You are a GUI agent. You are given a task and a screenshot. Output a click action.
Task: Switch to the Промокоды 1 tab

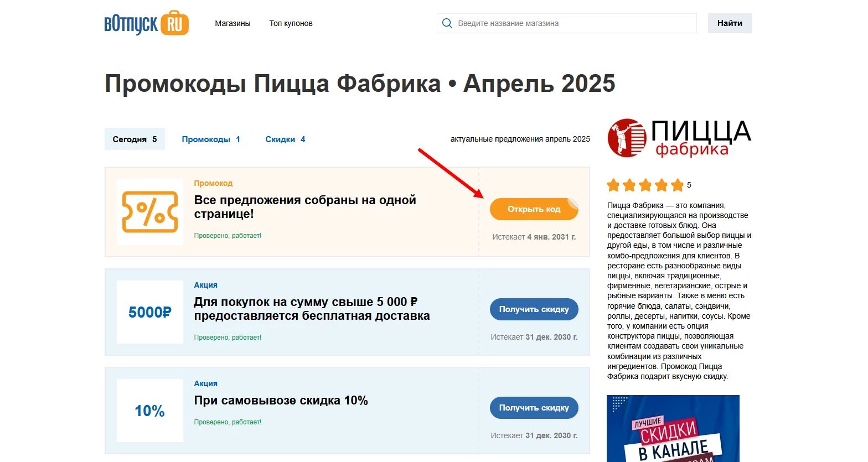coord(211,139)
